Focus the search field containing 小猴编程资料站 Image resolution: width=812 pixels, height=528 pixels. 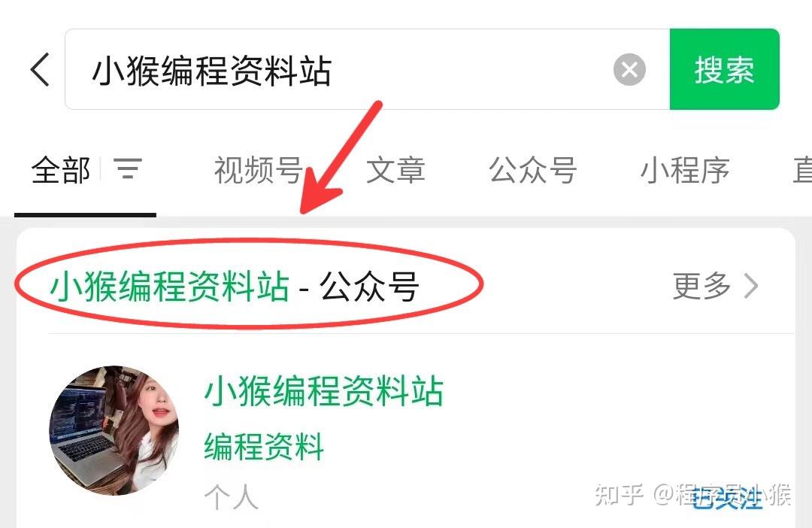click(367, 69)
